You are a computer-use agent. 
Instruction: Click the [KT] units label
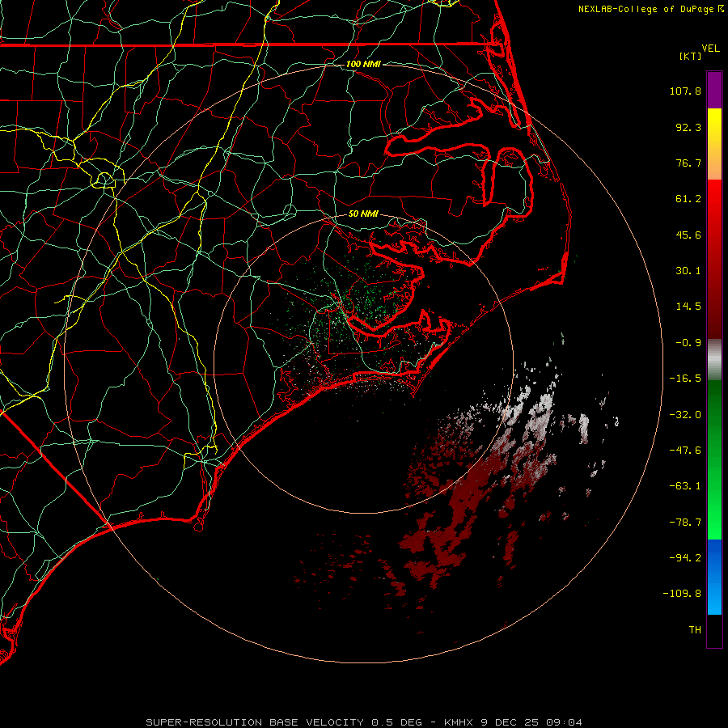tap(691, 56)
